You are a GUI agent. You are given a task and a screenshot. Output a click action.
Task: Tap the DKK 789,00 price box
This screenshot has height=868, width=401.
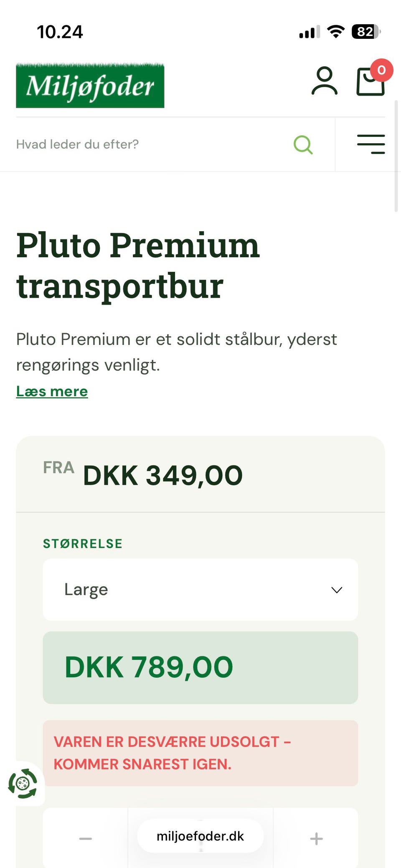click(200, 667)
